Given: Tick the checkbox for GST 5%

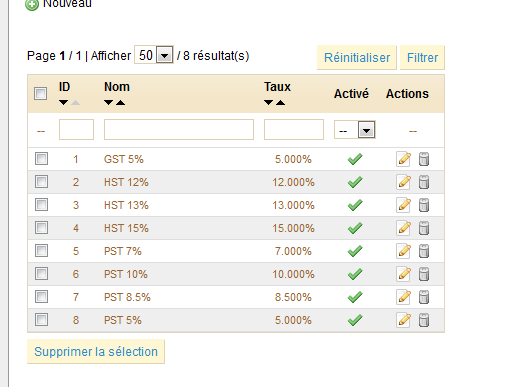Looking at the screenshot, I should (x=41, y=159).
